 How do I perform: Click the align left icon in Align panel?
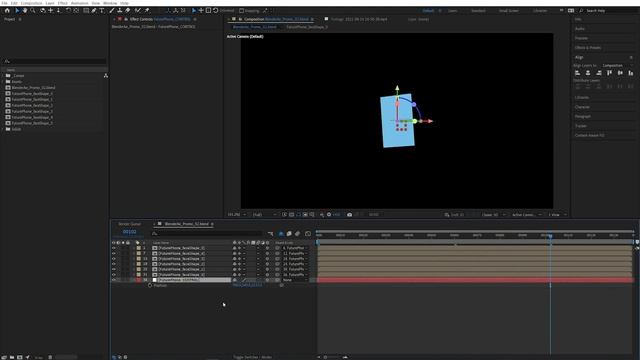(578, 73)
